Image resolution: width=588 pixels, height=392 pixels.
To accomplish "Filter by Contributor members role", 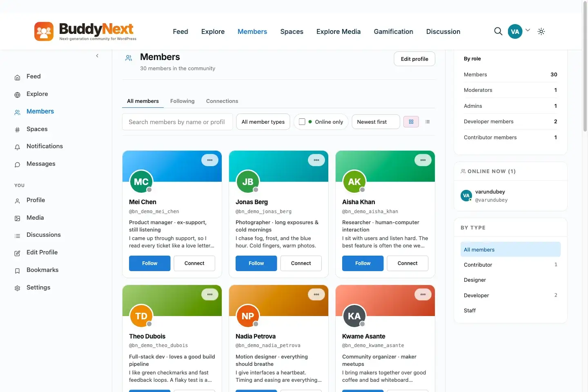I will click(510, 138).
